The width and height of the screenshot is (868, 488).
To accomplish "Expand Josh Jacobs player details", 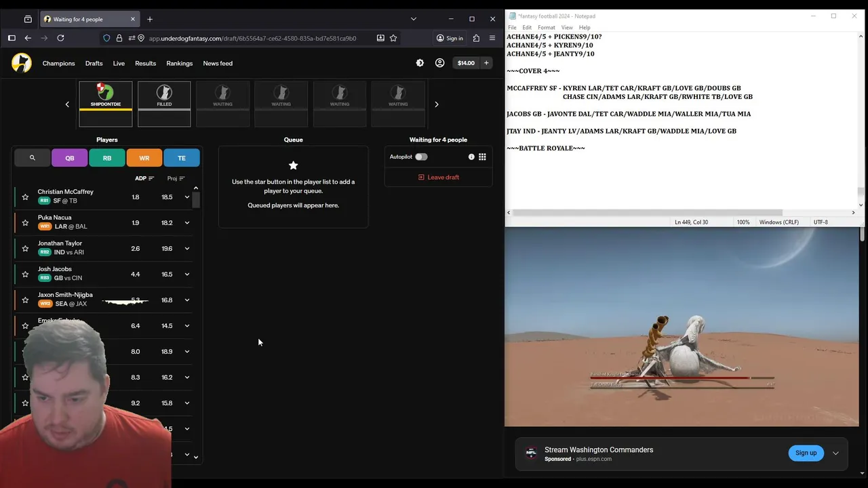I will click(x=187, y=274).
